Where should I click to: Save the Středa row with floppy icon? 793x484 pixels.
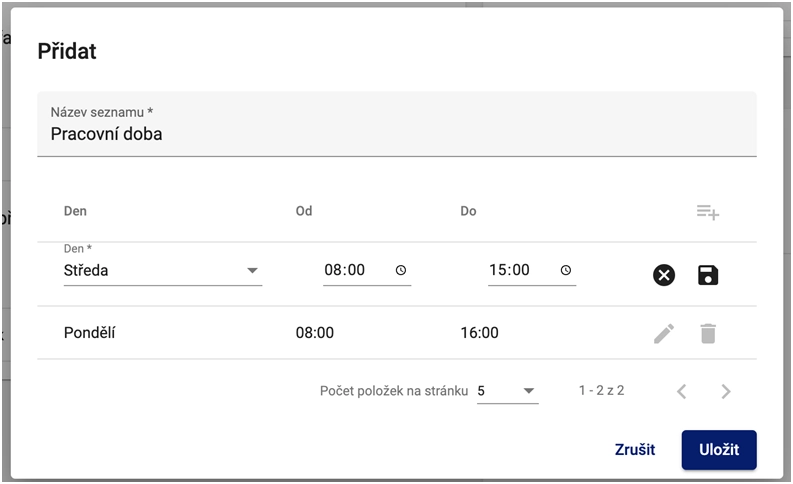pos(708,275)
